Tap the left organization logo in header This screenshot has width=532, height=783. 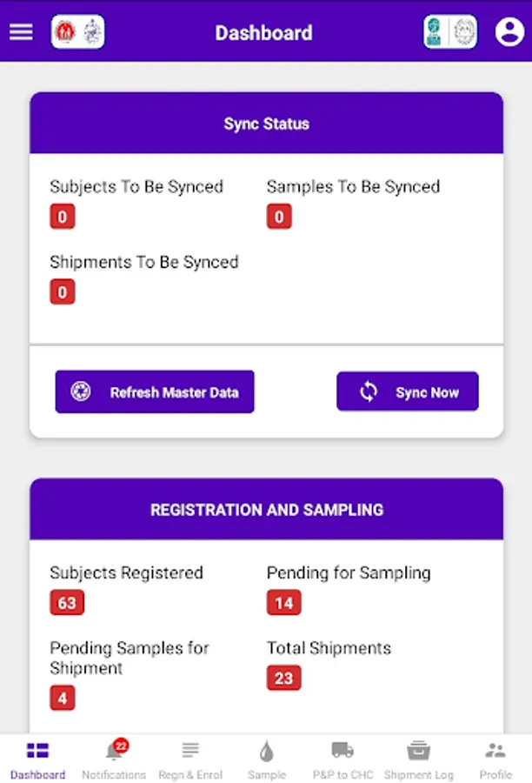[77, 32]
